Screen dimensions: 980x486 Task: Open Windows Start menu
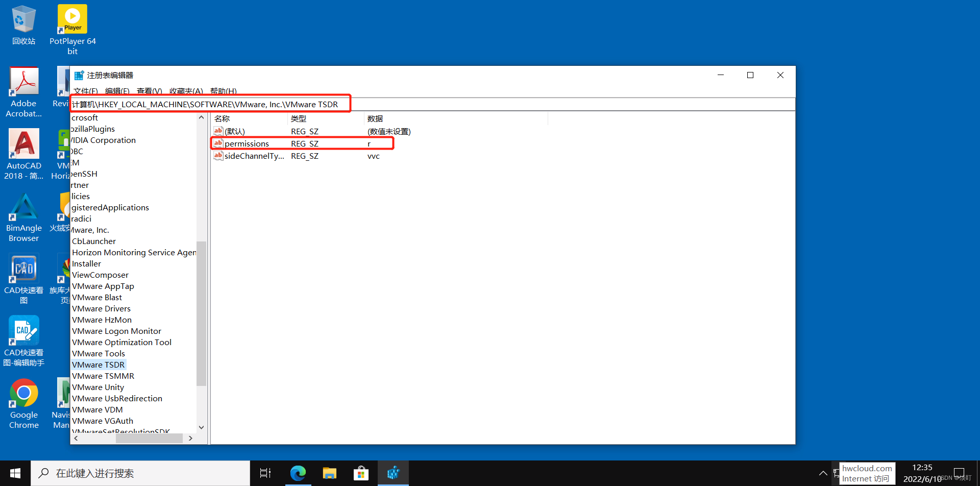tap(15, 473)
